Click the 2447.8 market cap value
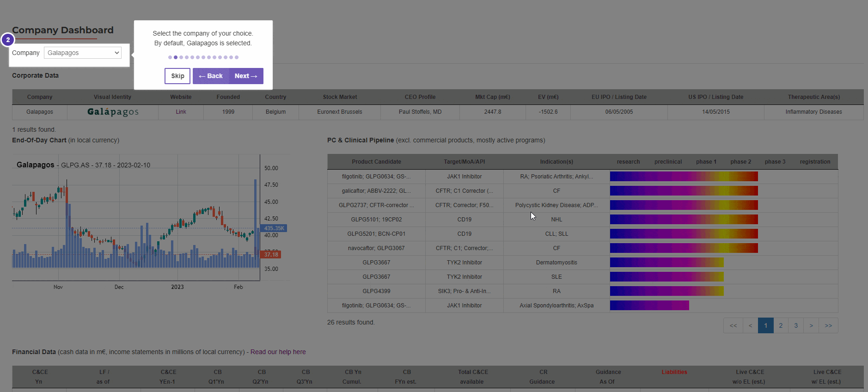 click(493, 112)
